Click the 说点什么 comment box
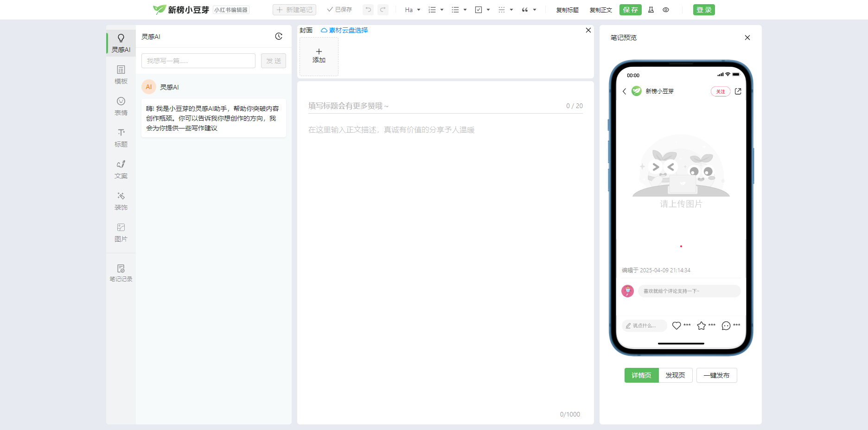The width and height of the screenshot is (868, 430). click(x=644, y=326)
